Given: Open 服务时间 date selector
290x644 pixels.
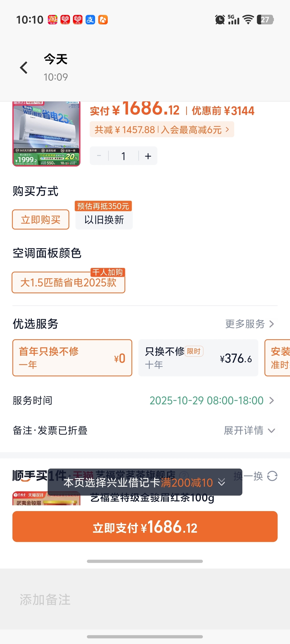Looking at the screenshot, I should (212, 400).
